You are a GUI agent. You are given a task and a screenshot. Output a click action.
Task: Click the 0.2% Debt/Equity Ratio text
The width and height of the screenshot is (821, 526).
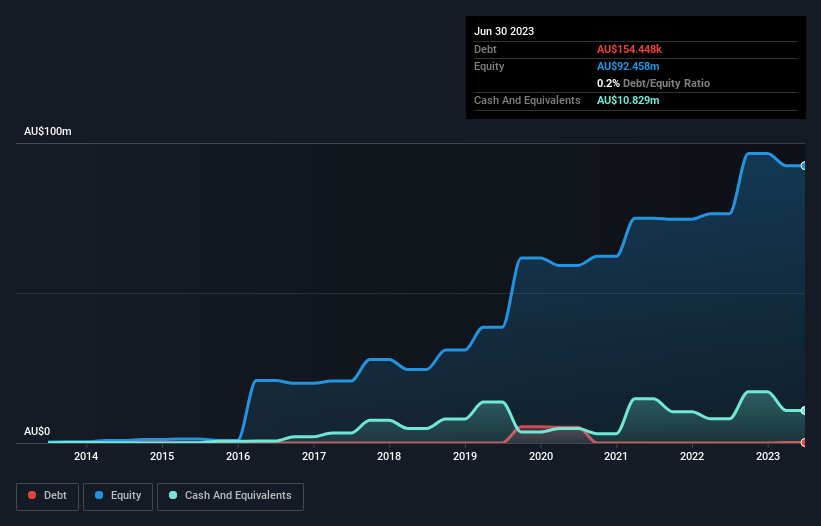click(653, 83)
